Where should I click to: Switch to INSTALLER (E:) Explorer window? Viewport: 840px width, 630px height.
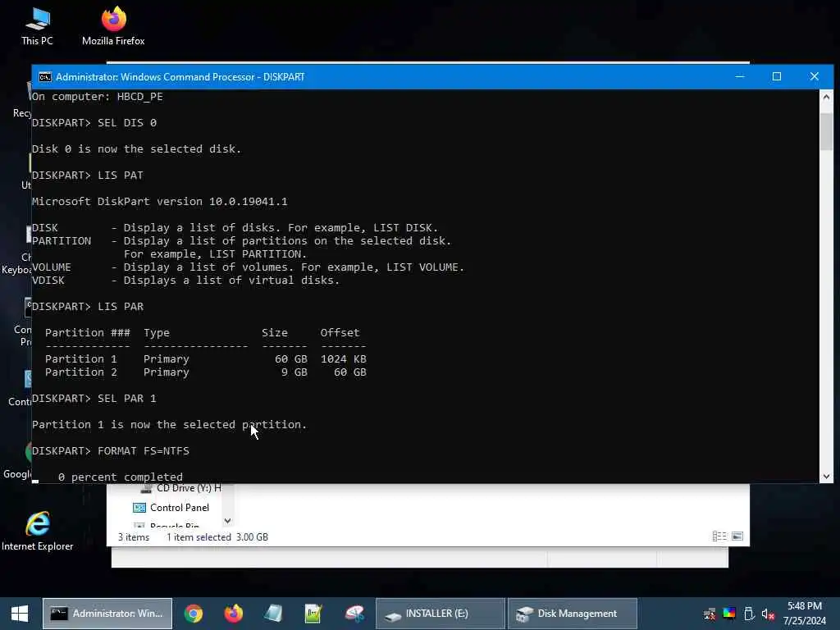pos(441,614)
